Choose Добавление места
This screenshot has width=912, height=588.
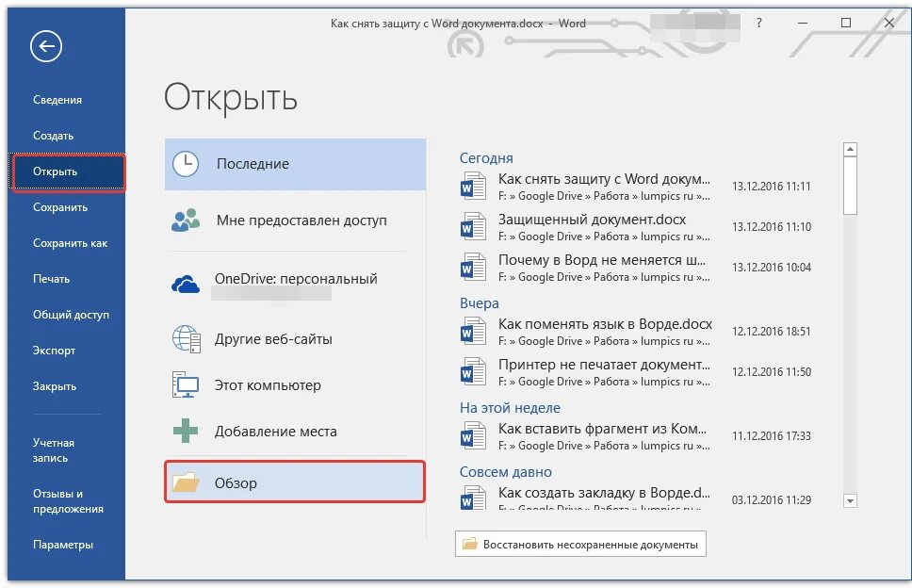296,431
